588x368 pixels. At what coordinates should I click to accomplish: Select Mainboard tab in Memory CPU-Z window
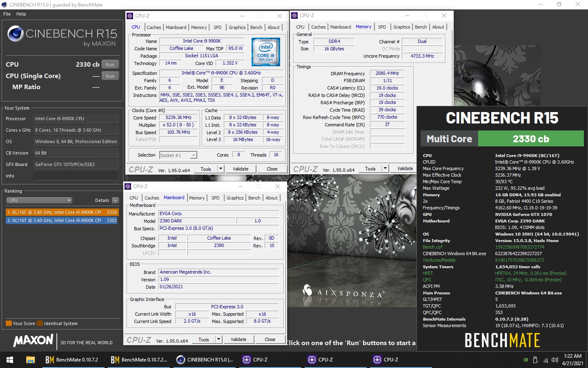341,27
